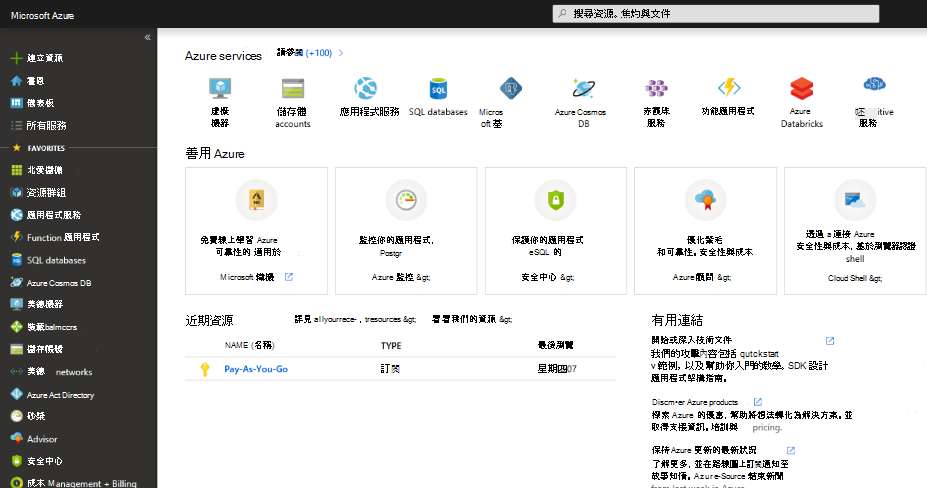927x488 pixels.
Task: Click the NAME column header
Action: pyautogui.click(x=249, y=345)
